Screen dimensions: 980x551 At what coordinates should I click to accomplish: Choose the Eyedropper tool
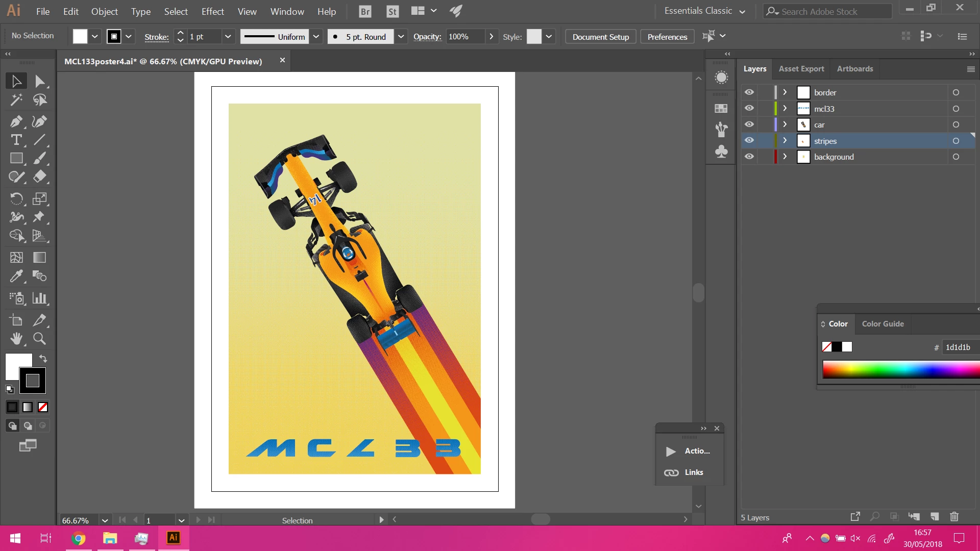[x=16, y=276]
